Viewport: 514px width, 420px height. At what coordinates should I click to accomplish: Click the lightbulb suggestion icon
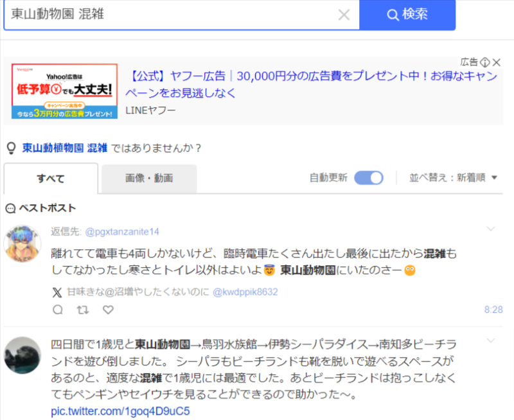(11, 148)
